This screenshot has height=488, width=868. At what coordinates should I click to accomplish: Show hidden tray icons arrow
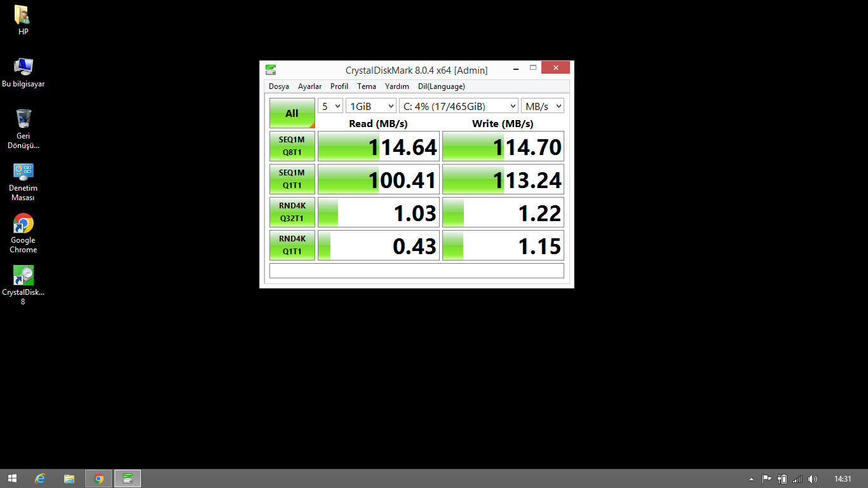752,479
